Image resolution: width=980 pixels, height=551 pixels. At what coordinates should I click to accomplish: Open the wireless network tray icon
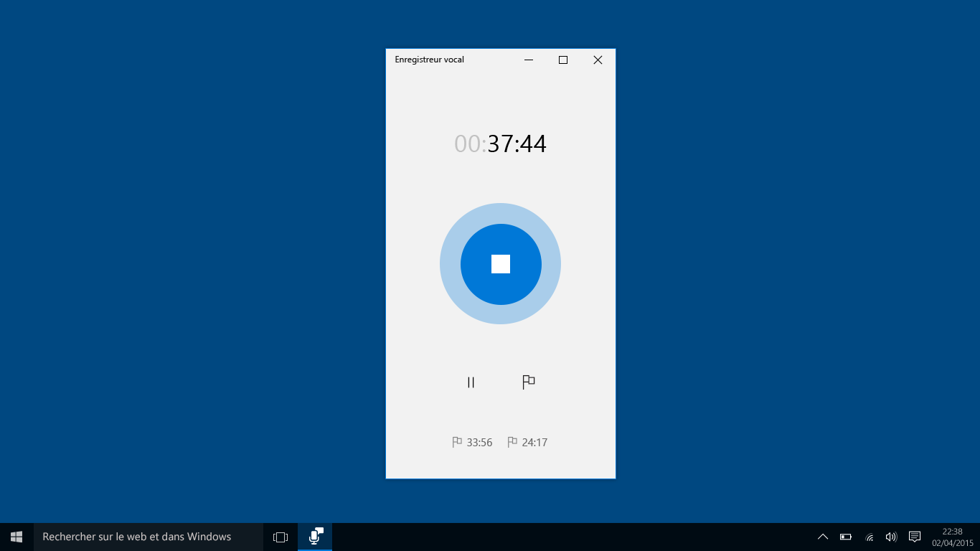pos(868,536)
